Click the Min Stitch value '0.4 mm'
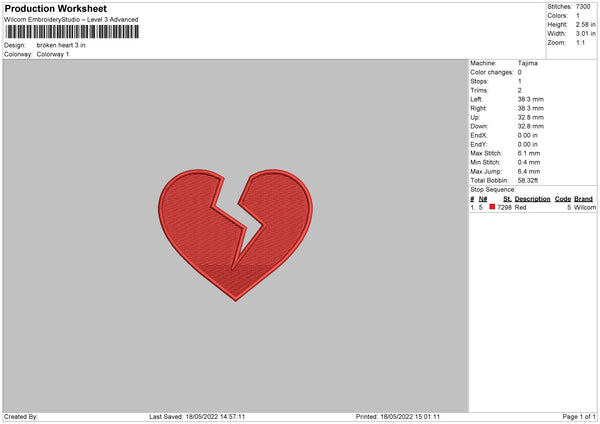 click(529, 162)
